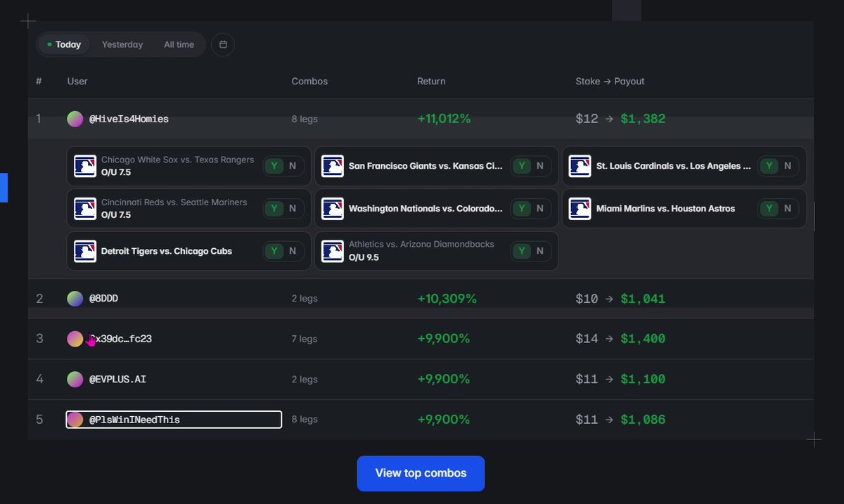Click @PlsWinINeedThis avatar
The width and height of the screenshot is (844, 504).
click(75, 420)
